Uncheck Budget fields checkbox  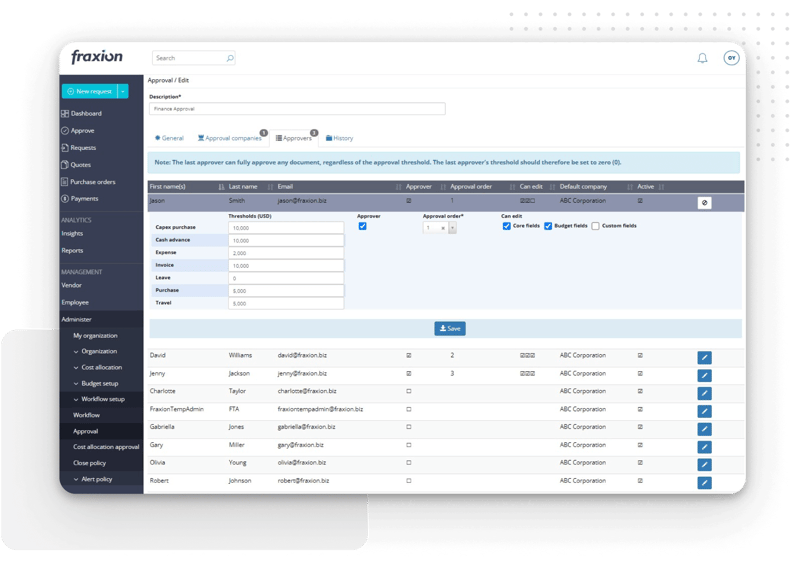(548, 226)
